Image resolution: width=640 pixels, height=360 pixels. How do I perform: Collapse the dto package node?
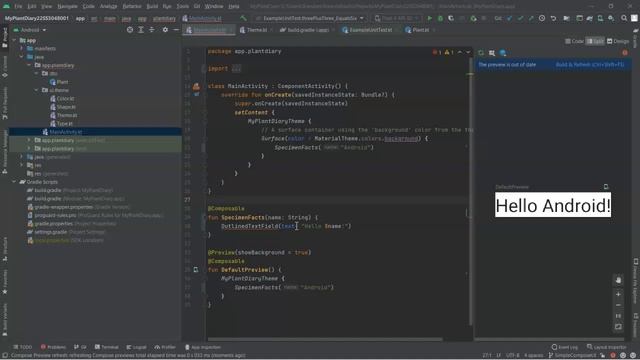[37, 73]
